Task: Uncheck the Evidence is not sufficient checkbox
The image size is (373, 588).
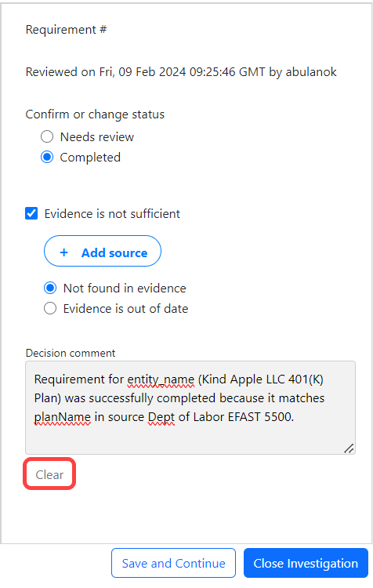Action: pos(31,213)
